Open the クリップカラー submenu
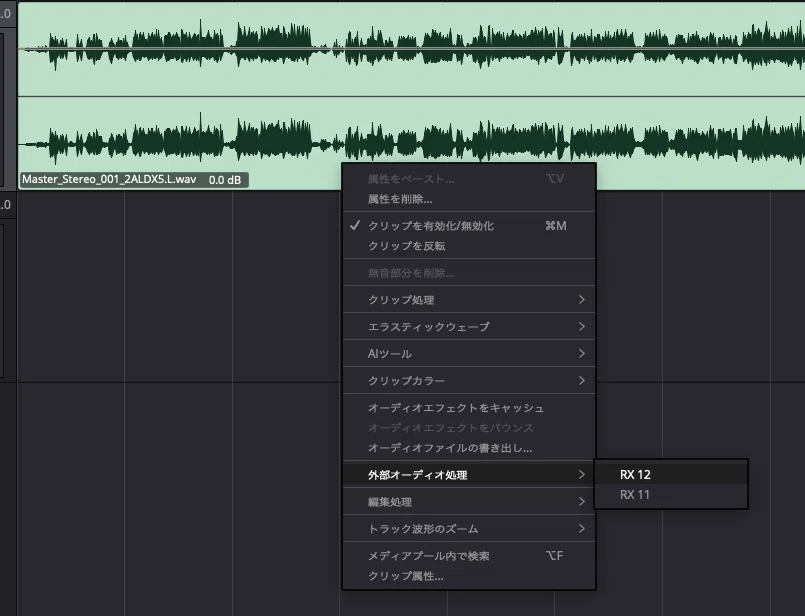Image resolution: width=805 pixels, height=616 pixels. [x=469, y=380]
